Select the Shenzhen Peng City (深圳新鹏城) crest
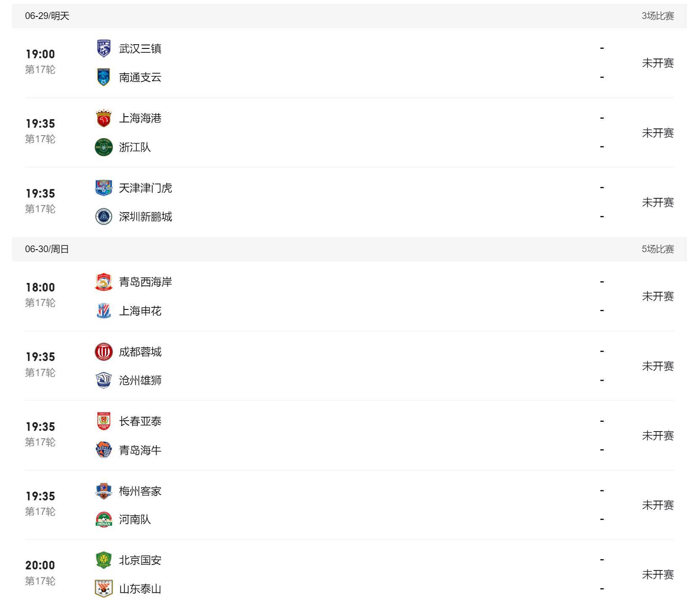This screenshot has width=700, height=605. coord(104,216)
